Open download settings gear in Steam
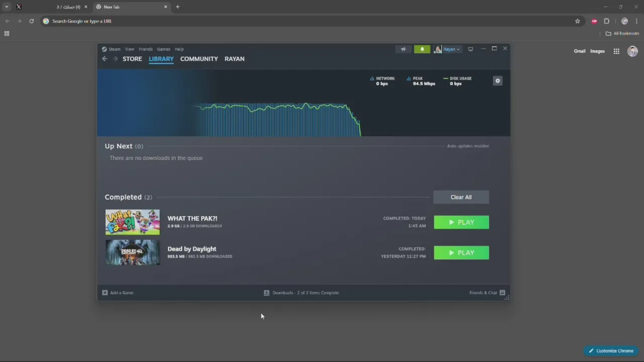This screenshot has width=644, height=362. click(498, 81)
